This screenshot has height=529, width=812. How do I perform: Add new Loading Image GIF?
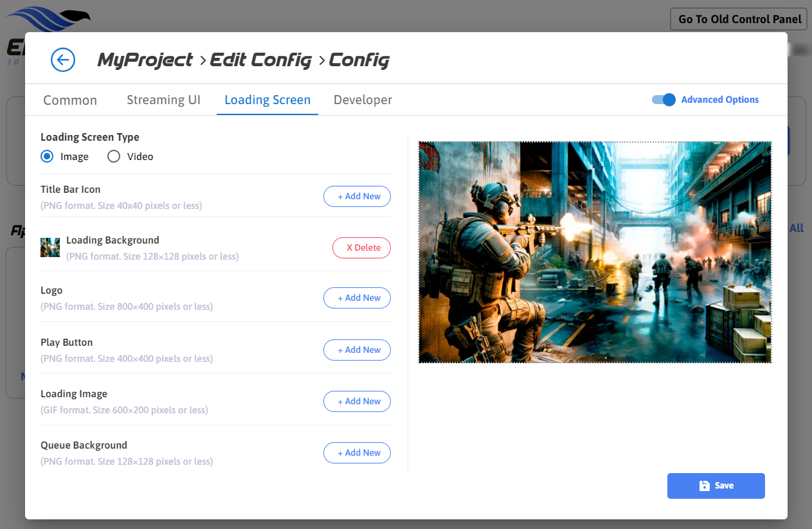[x=357, y=402]
